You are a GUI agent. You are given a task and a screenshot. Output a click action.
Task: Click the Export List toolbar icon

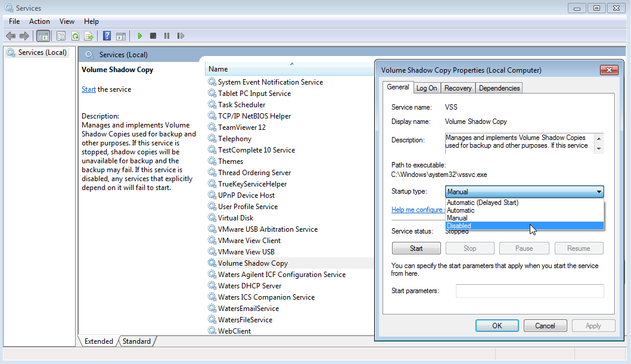[89, 36]
